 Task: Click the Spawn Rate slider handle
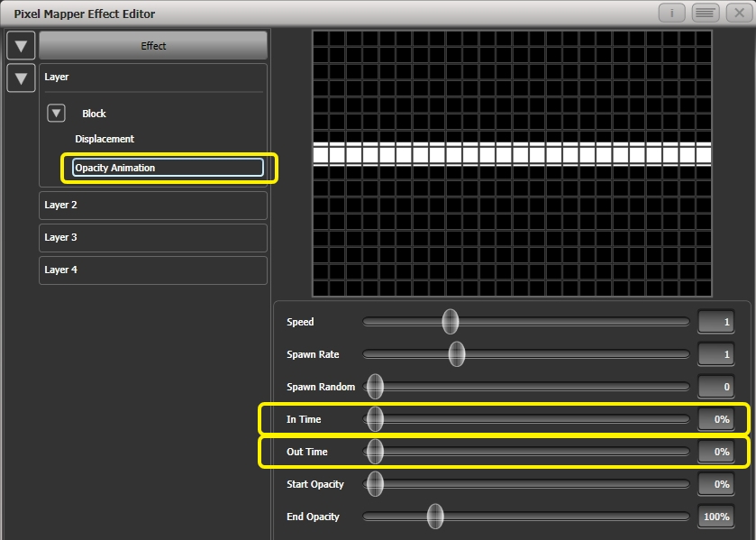[457, 353]
